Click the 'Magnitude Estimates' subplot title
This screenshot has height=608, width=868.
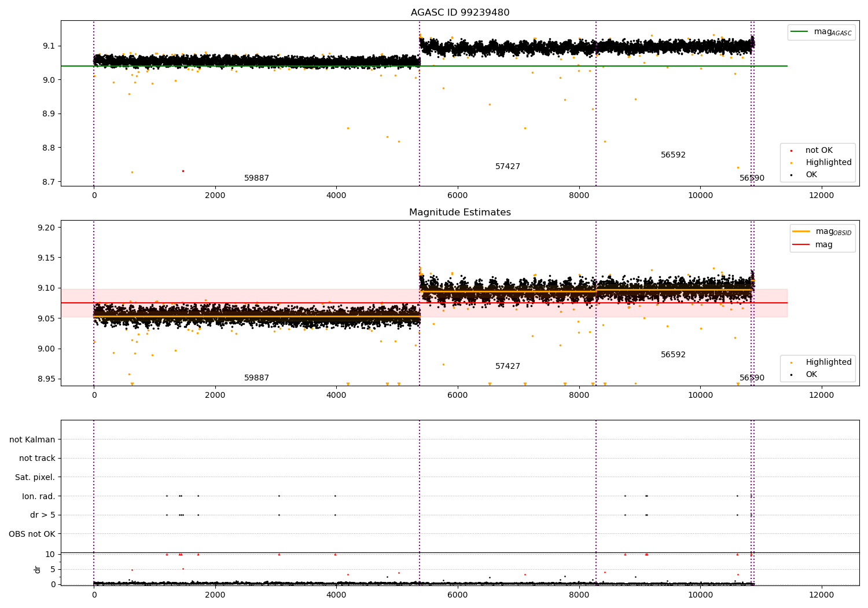pyautogui.click(x=460, y=213)
